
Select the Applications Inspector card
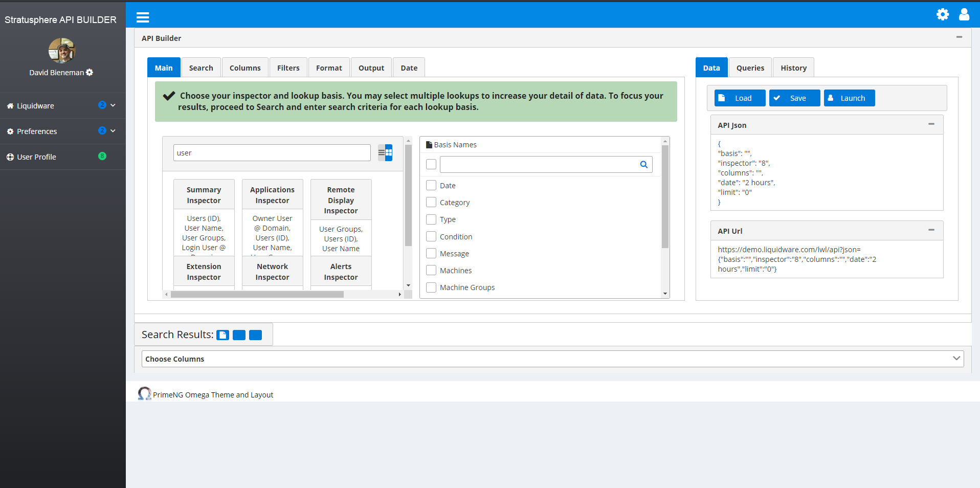coord(273,217)
